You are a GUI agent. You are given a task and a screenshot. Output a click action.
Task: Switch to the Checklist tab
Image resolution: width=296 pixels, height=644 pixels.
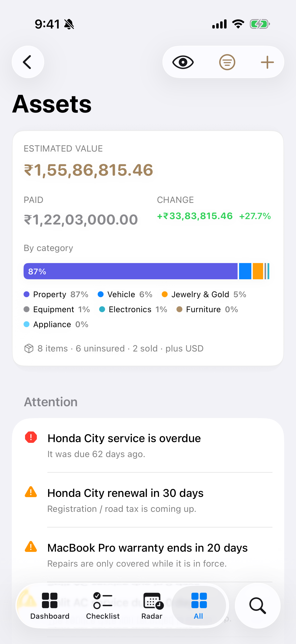(103, 605)
